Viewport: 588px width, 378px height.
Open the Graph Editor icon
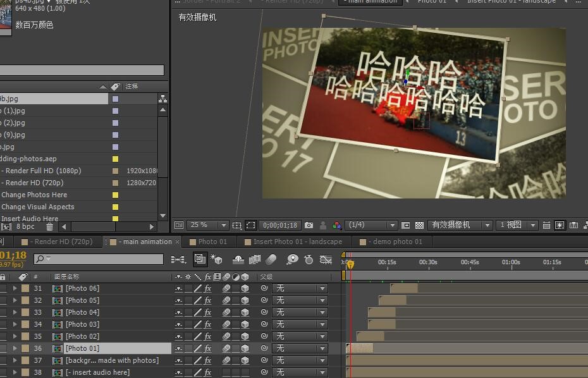(326, 259)
